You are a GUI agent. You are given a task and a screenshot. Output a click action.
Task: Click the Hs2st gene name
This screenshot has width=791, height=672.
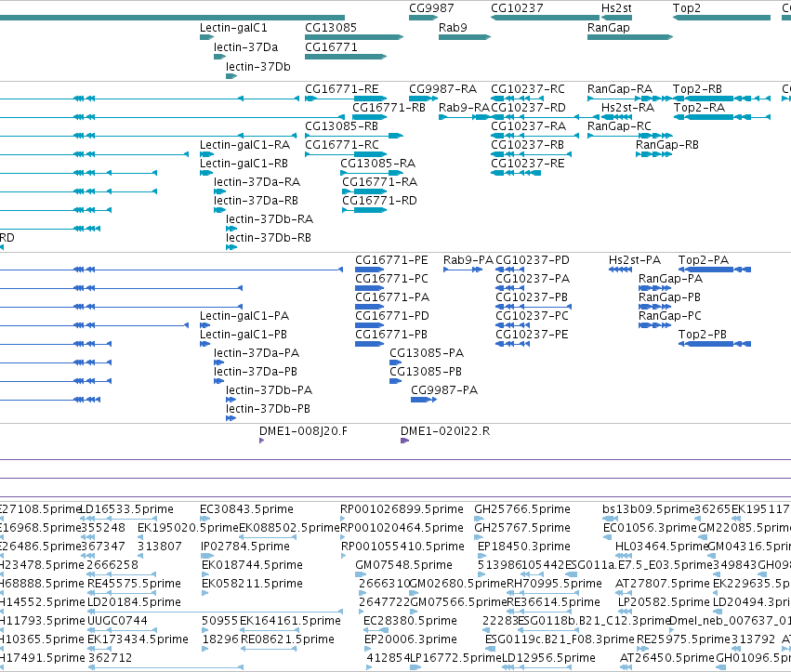[616, 8]
